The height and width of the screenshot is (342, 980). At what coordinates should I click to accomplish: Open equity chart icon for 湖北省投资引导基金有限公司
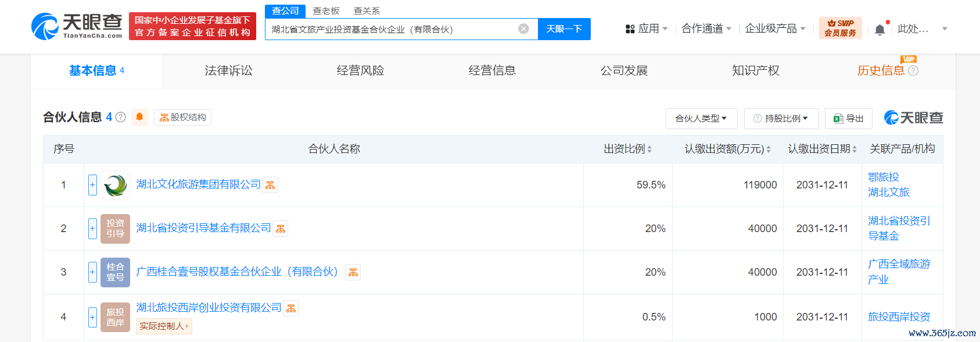click(281, 229)
